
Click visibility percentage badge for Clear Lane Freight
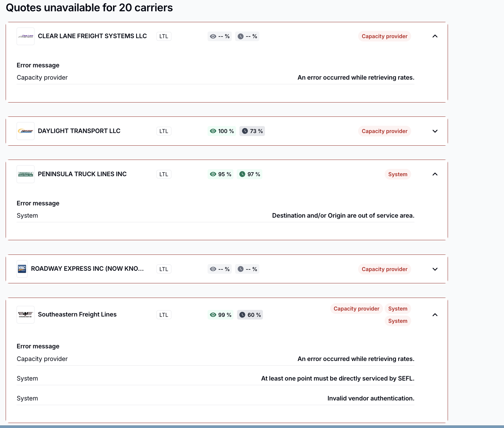coord(220,36)
